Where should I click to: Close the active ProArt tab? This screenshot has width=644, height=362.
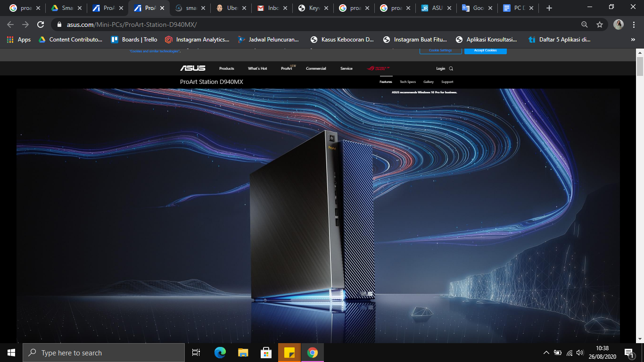[162, 8]
